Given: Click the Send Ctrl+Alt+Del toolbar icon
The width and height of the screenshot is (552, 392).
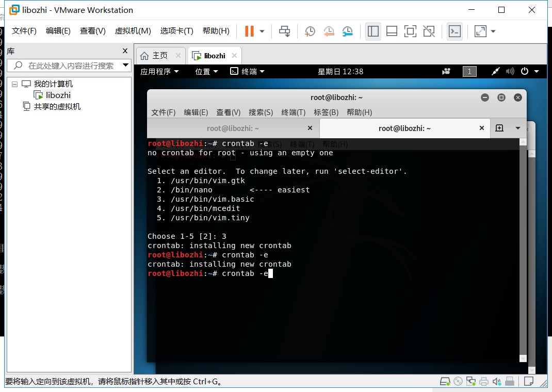Looking at the screenshot, I should [x=284, y=31].
